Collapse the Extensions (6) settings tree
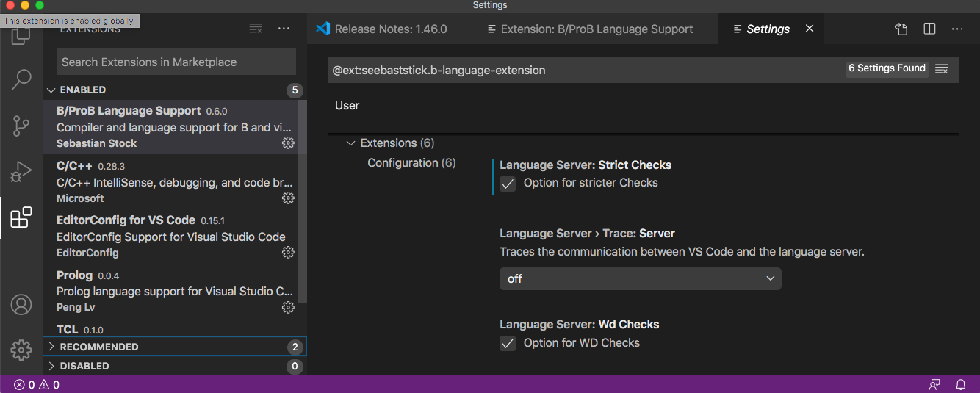Screen dimensions: 980x393 point(353,143)
